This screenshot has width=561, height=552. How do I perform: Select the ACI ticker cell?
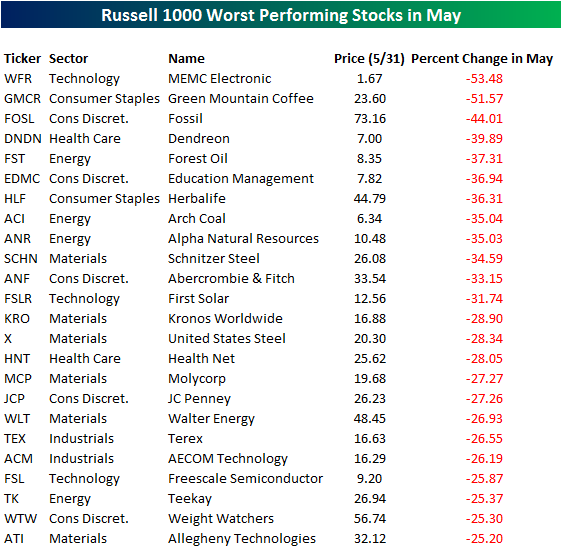[14, 219]
